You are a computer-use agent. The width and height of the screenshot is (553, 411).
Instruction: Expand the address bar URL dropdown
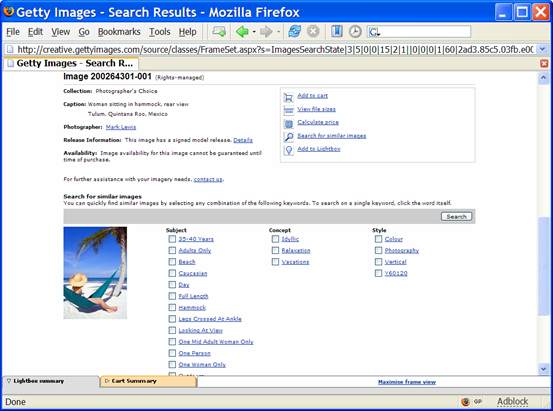[543, 49]
